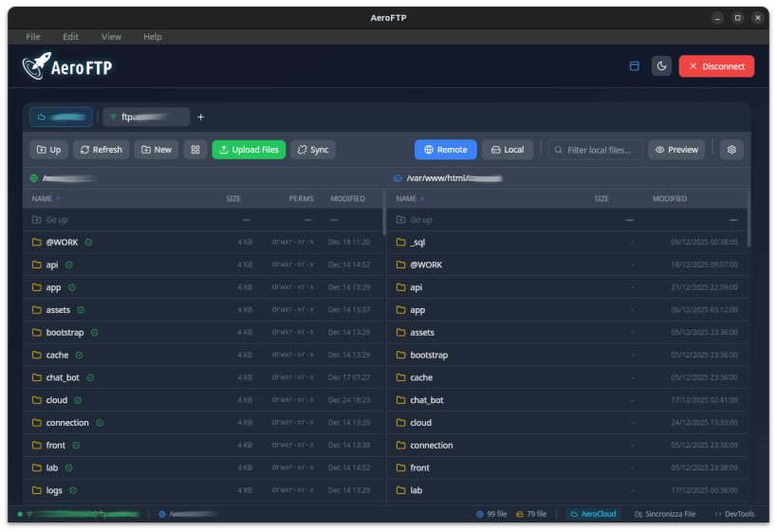Open settings gear in toolbar
Screen dimensions: 777x532
[731, 150]
